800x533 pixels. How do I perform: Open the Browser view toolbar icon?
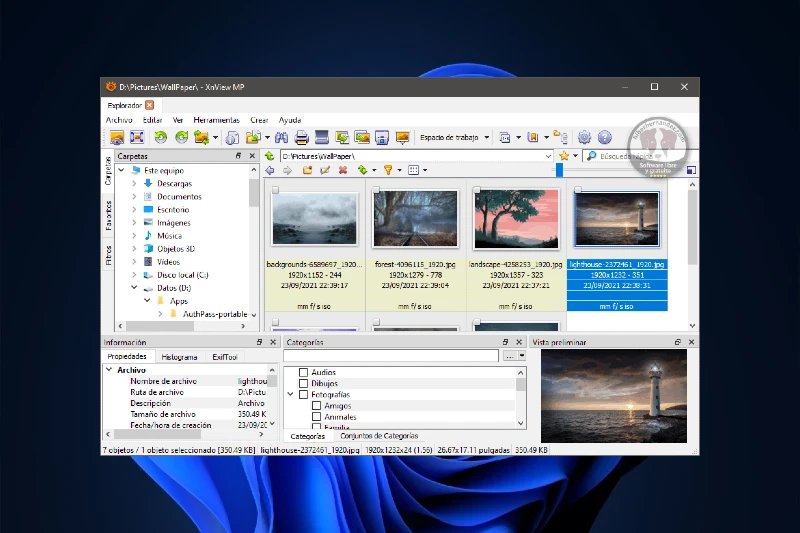pos(117,137)
